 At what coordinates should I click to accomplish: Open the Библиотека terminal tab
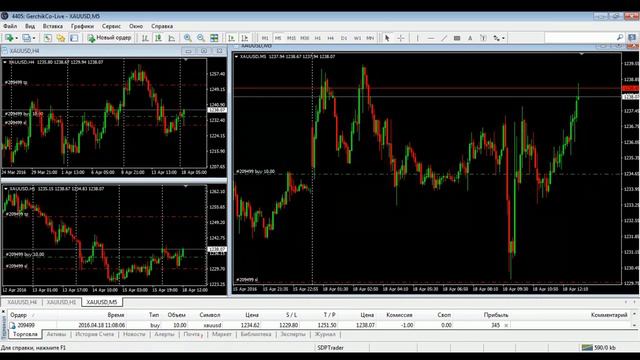tap(256, 334)
